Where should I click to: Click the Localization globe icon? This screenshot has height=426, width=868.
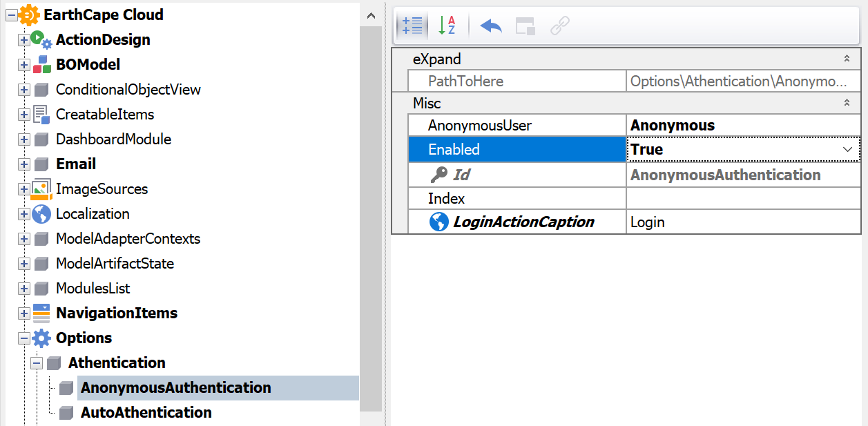click(x=41, y=214)
